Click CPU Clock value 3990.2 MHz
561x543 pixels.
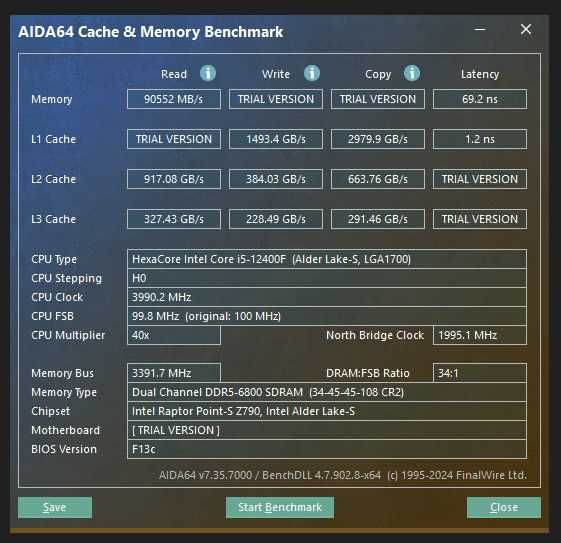(x=327, y=297)
